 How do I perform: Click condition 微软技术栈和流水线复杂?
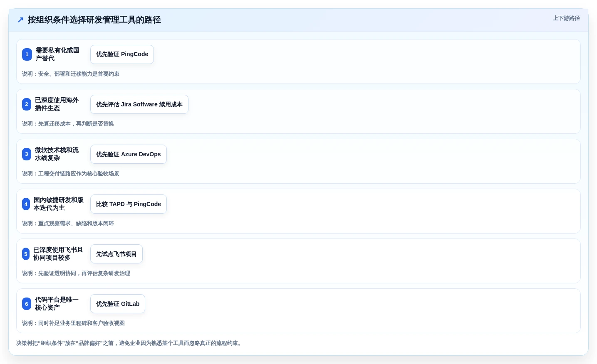click(57, 154)
